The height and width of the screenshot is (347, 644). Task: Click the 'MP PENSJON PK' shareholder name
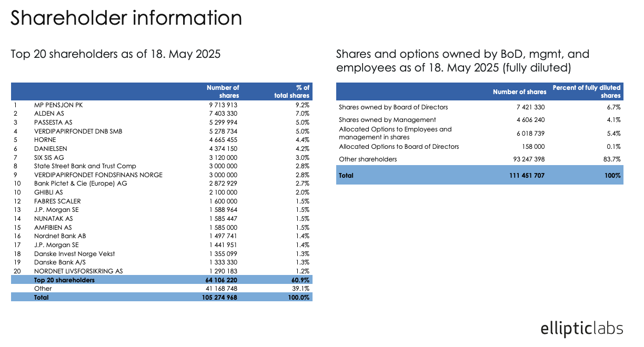[x=58, y=105]
